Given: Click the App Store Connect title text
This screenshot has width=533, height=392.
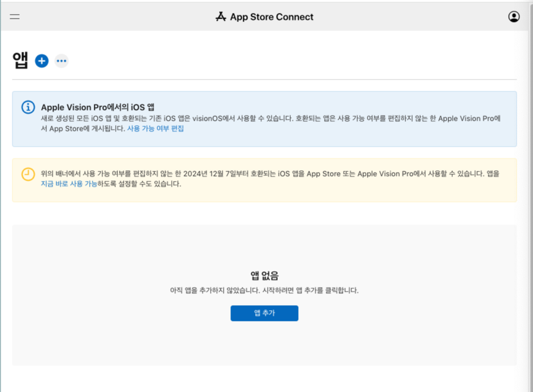Looking at the screenshot, I should point(272,17).
